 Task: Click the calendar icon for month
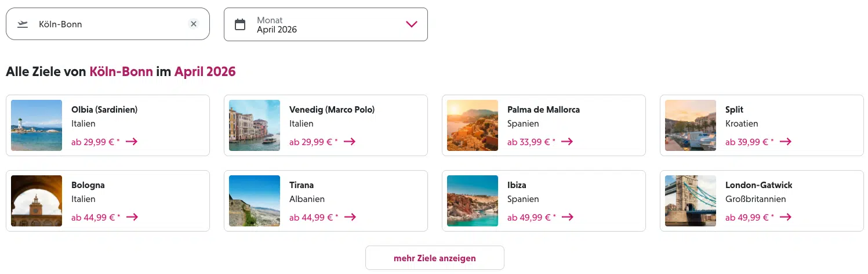tap(240, 24)
